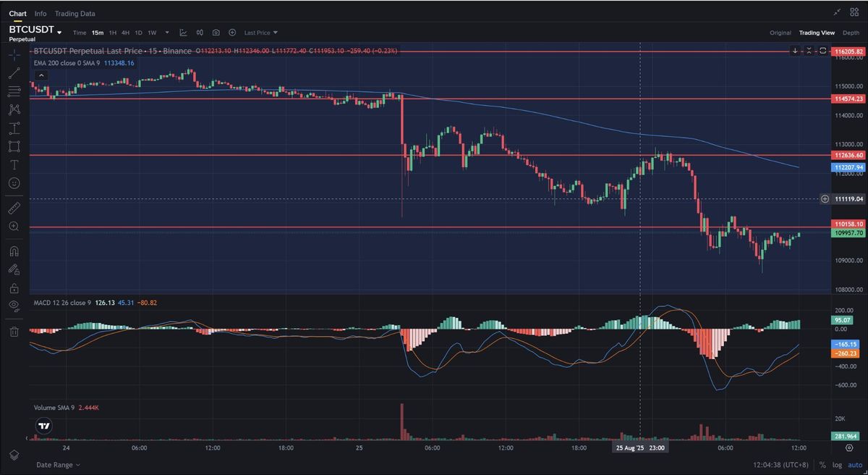Click the plus button on the crosshair price label

(x=825, y=198)
